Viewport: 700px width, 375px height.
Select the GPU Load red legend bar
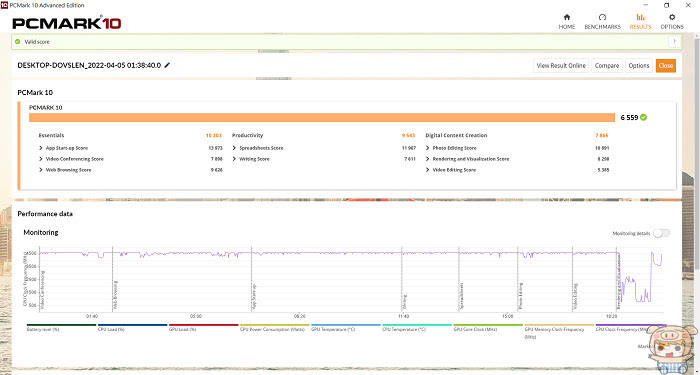[x=204, y=325]
